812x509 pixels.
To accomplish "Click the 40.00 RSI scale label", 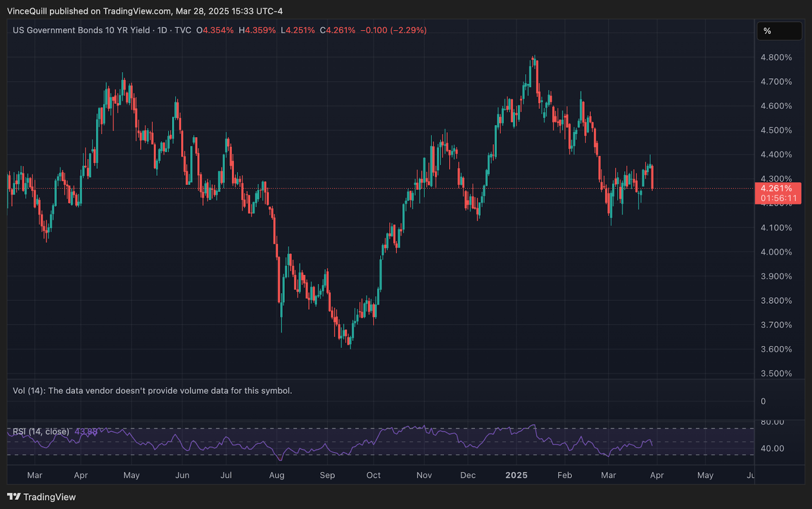I will 772,449.
